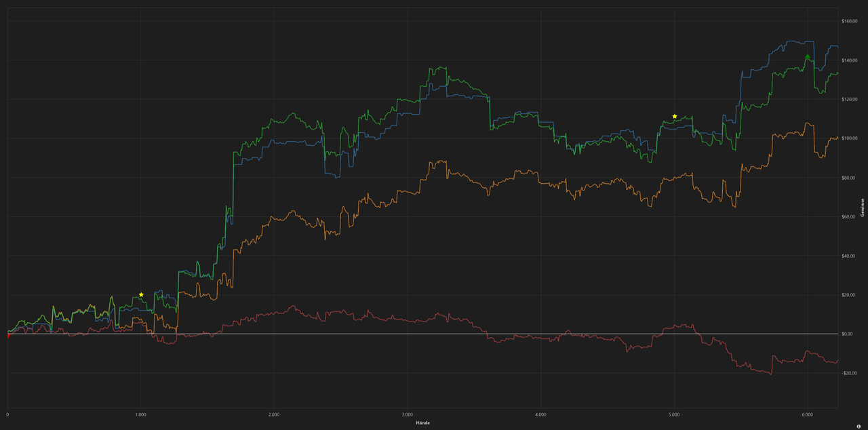Click the '1.000' x-axis label
This screenshot has width=868, height=430.
140,414
